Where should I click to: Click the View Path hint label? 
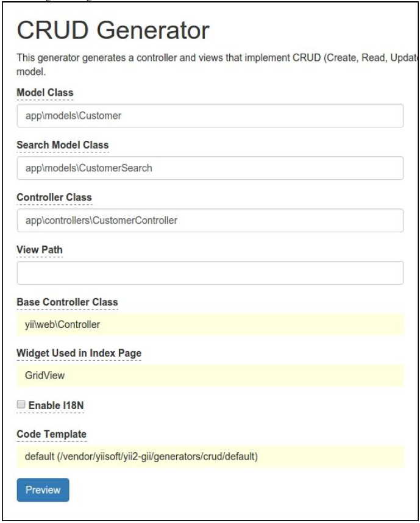[x=40, y=249]
